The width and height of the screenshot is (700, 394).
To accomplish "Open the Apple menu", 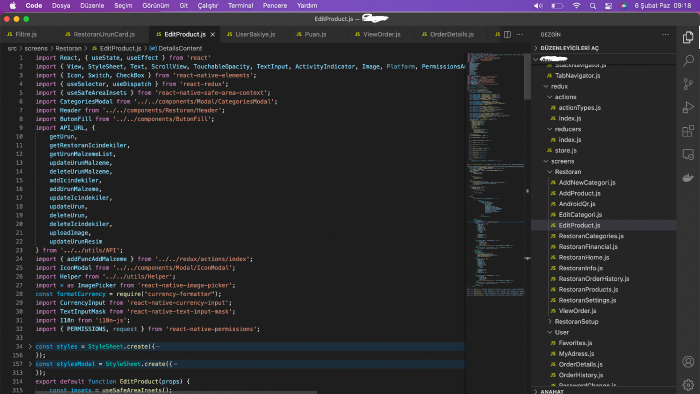I will (x=12, y=6).
